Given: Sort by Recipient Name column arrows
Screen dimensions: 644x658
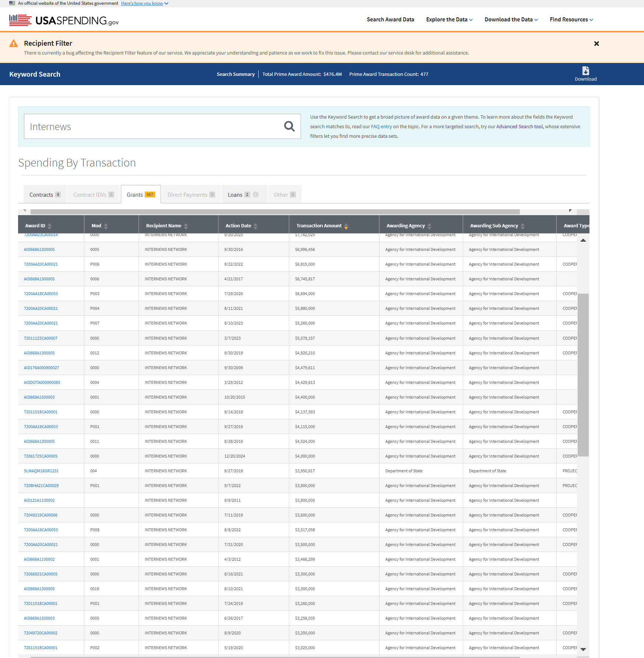Looking at the screenshot, I should click(186, 226).
